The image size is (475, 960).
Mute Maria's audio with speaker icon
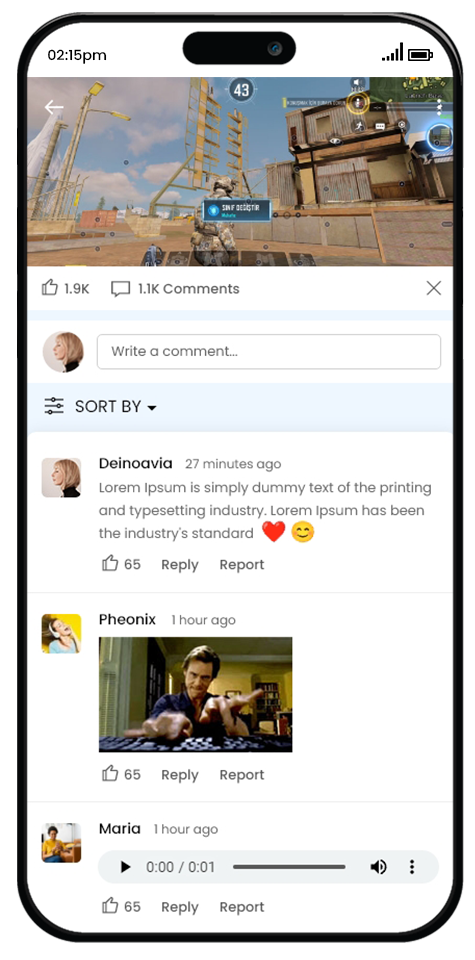click(x=378, y=867)
